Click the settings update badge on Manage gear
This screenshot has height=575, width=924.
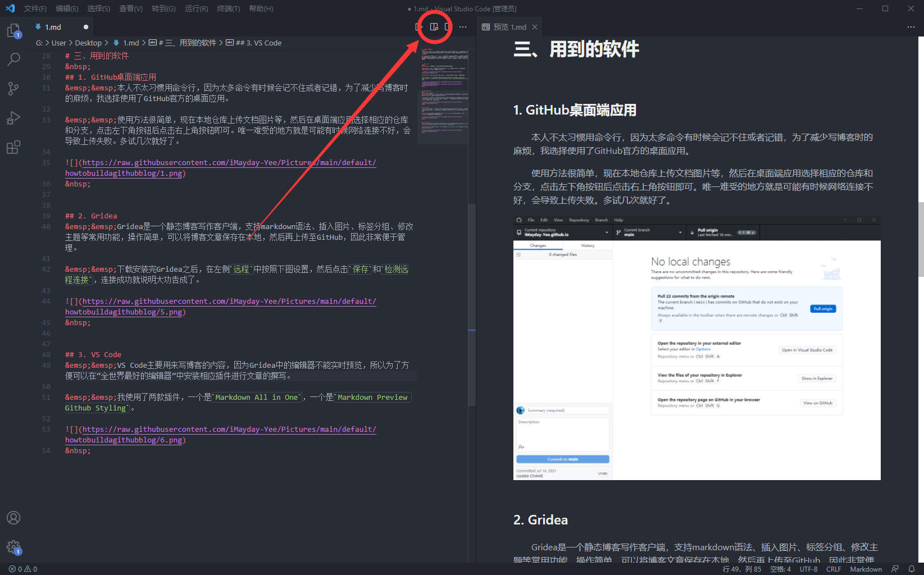[x=18, y=552]
